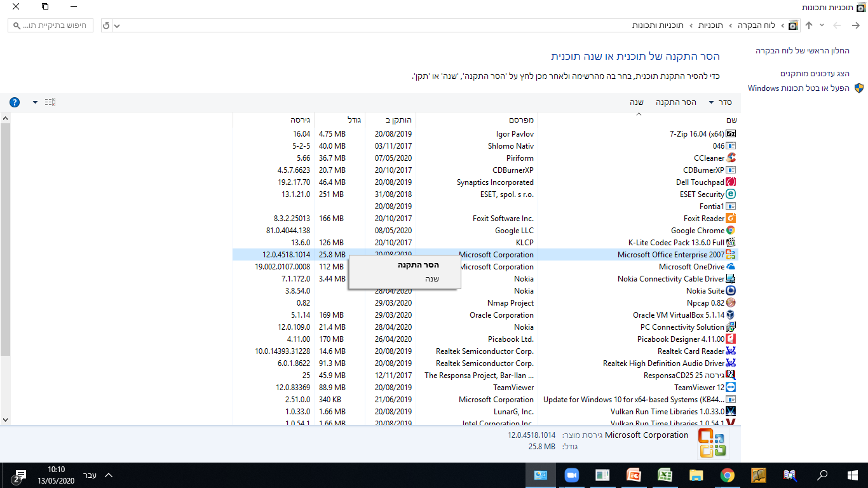Open the Windows Start menu

point(853,475)
